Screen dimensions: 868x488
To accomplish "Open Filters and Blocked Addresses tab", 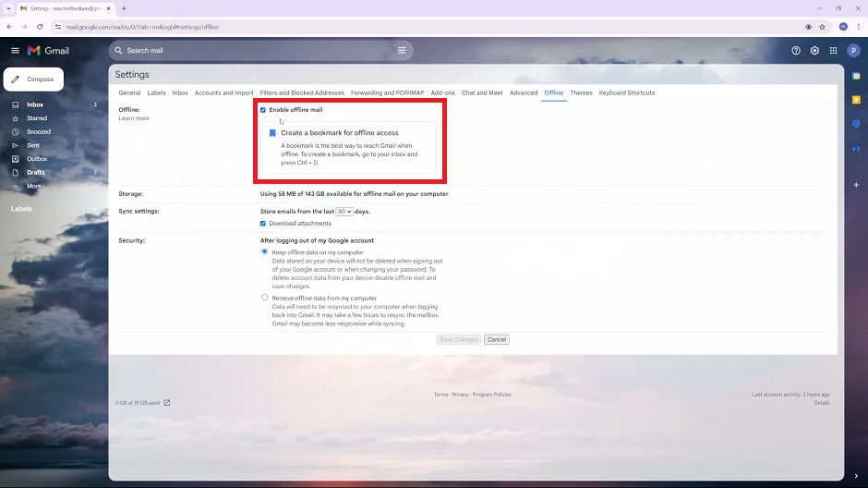I will click(x=302, y=93).
